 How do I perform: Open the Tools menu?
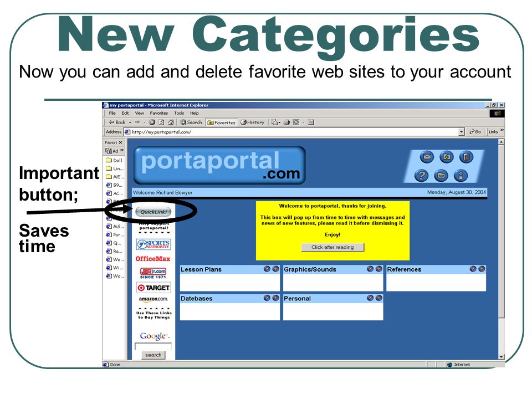[x=179, y=113]
